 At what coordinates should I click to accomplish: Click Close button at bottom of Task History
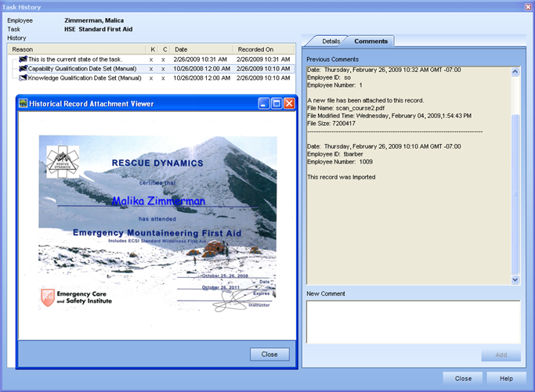463,379
